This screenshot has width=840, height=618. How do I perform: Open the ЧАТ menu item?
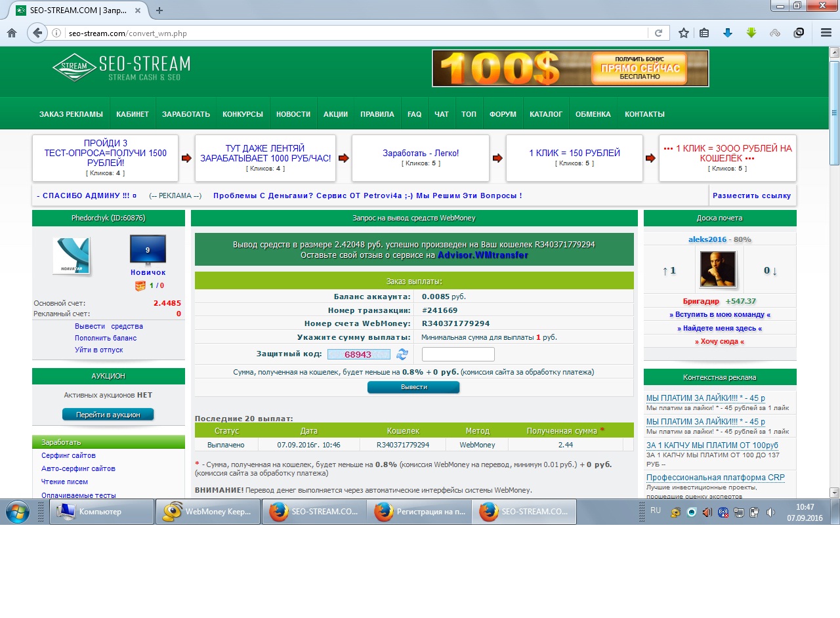point(442,114)
